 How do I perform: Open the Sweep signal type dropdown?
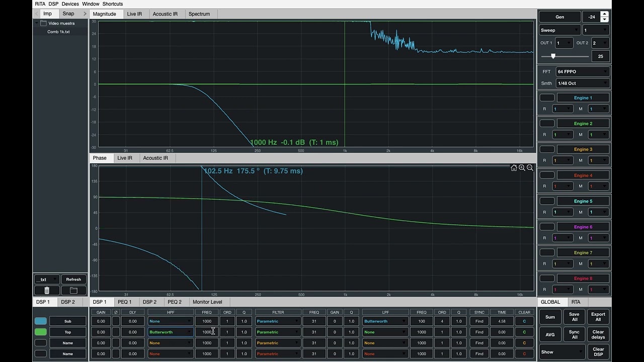(x=559, y=30)
